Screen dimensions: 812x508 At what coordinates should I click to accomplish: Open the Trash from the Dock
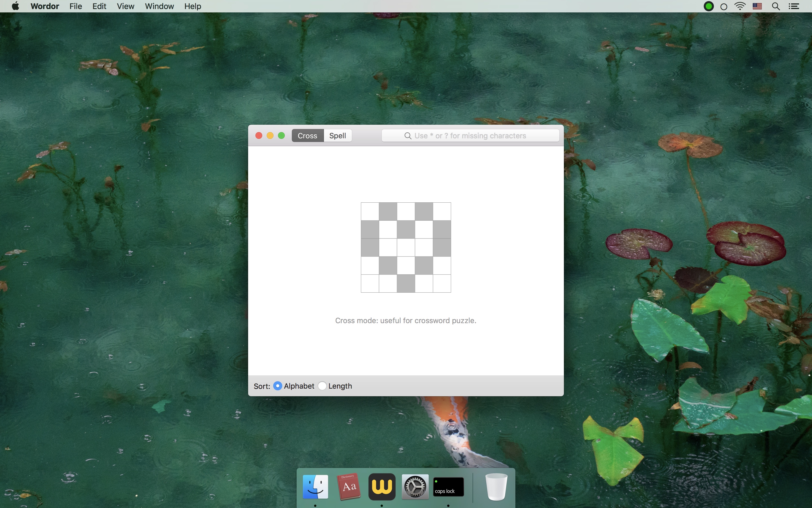[x=497, y=487]
